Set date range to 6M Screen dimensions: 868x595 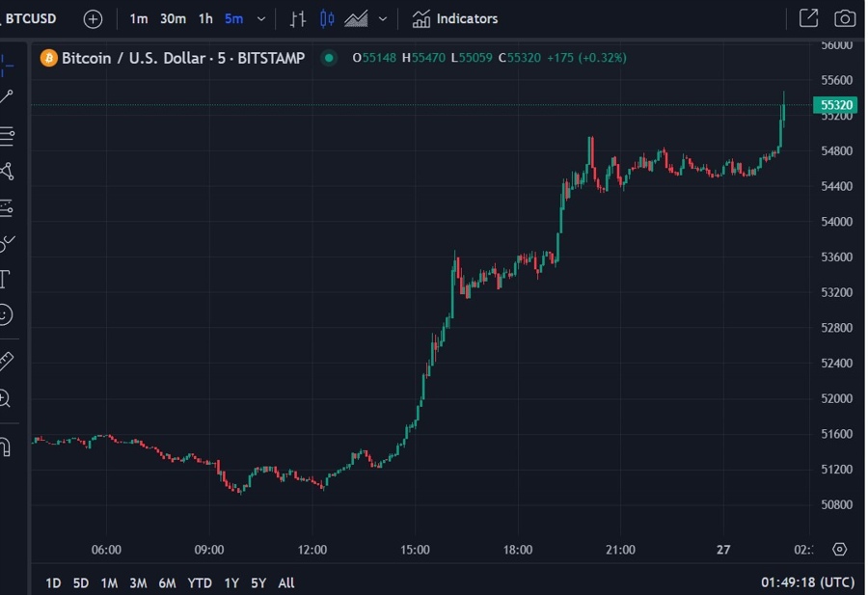(167, 582)
